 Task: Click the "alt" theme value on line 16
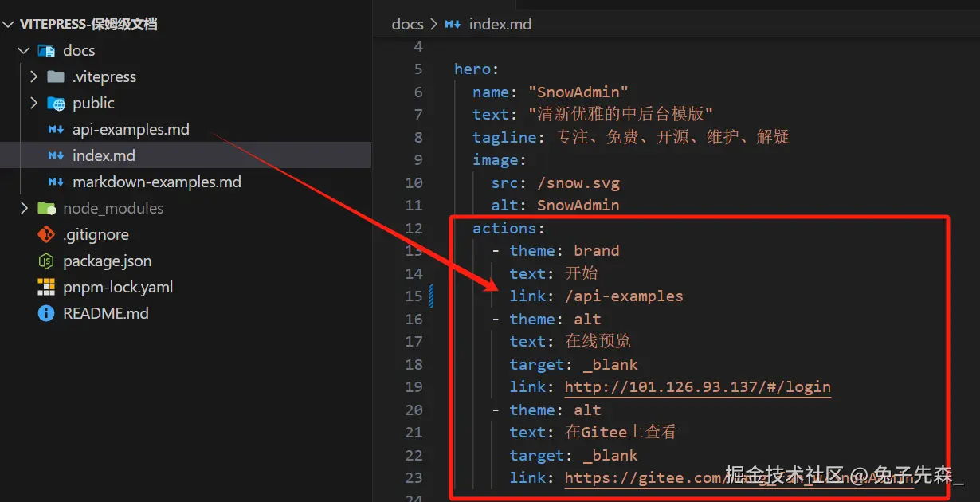click(587, 320)
